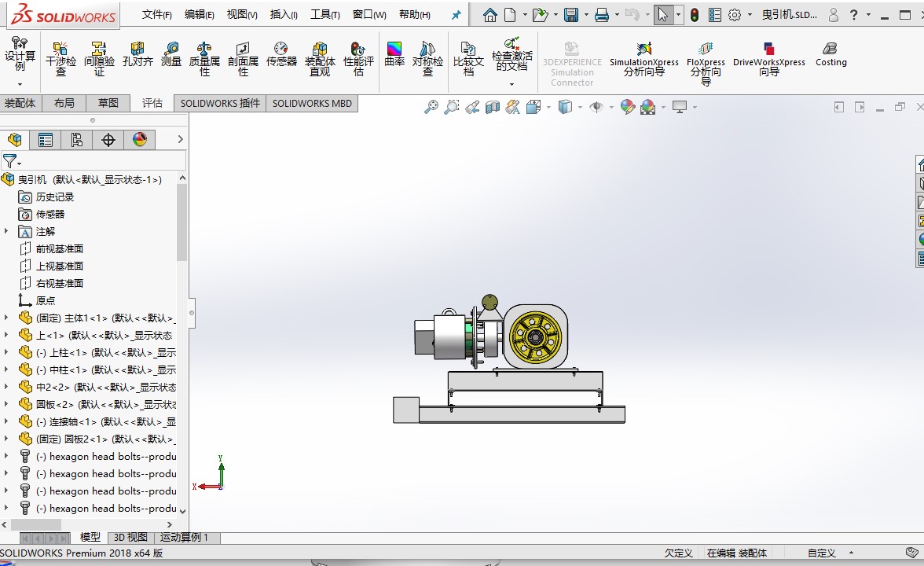Switch to the 草图 tab
Screen dimensions: 924x566
coord(108,103)
